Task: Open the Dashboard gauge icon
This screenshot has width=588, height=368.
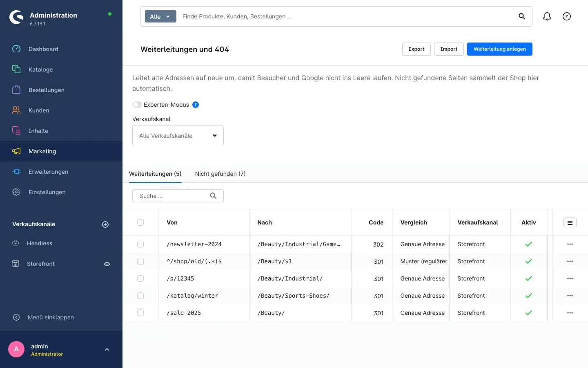Action: pos(16,49)
